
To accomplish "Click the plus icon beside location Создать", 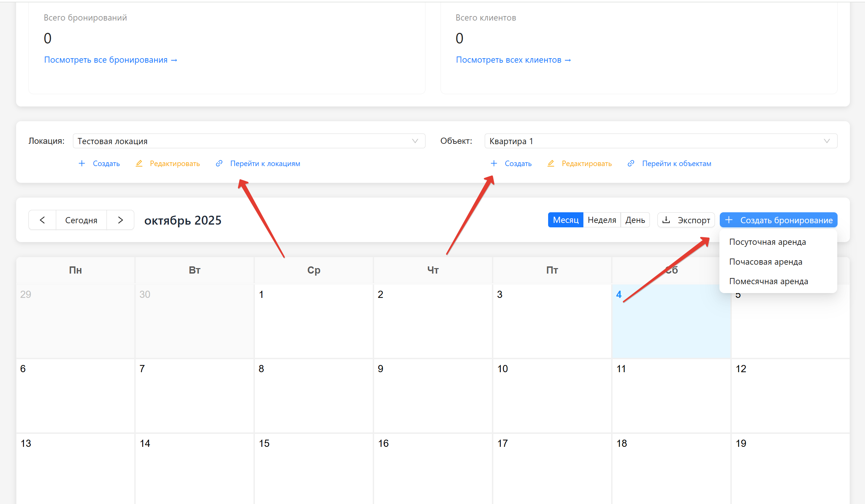I will click(82, 163).
